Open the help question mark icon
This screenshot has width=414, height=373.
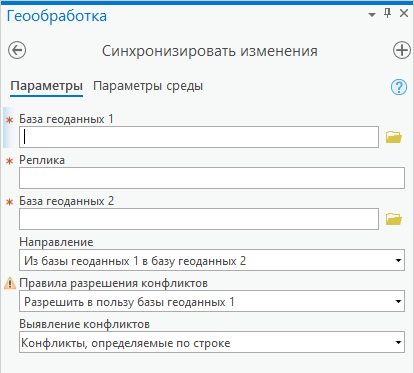(x=399, y=87)
